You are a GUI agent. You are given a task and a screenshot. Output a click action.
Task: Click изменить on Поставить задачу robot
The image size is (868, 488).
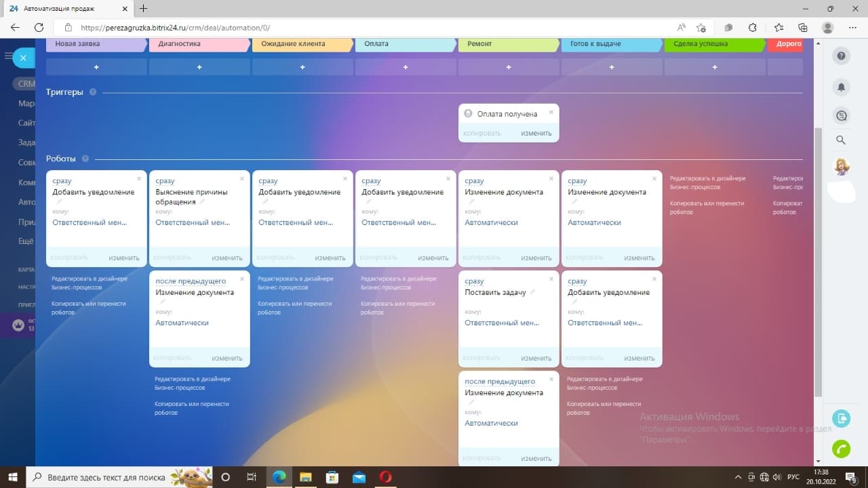tap(536, 358)
